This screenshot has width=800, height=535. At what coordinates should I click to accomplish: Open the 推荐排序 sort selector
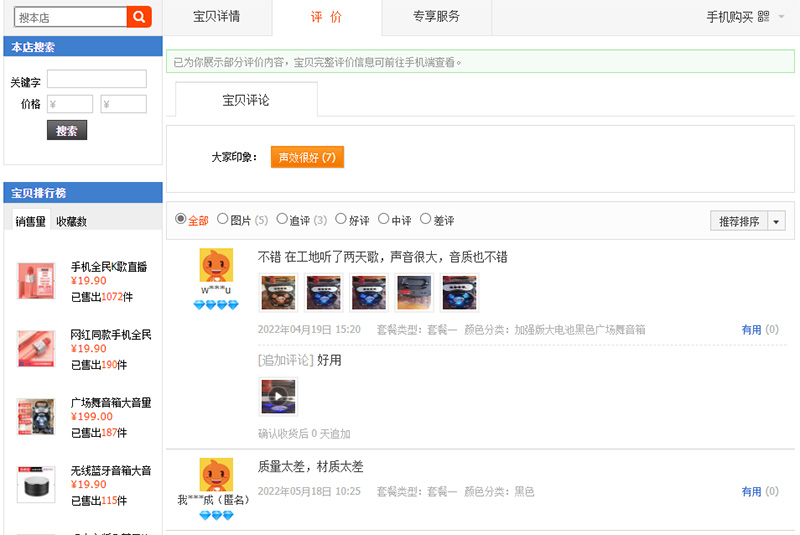(739, 221)
